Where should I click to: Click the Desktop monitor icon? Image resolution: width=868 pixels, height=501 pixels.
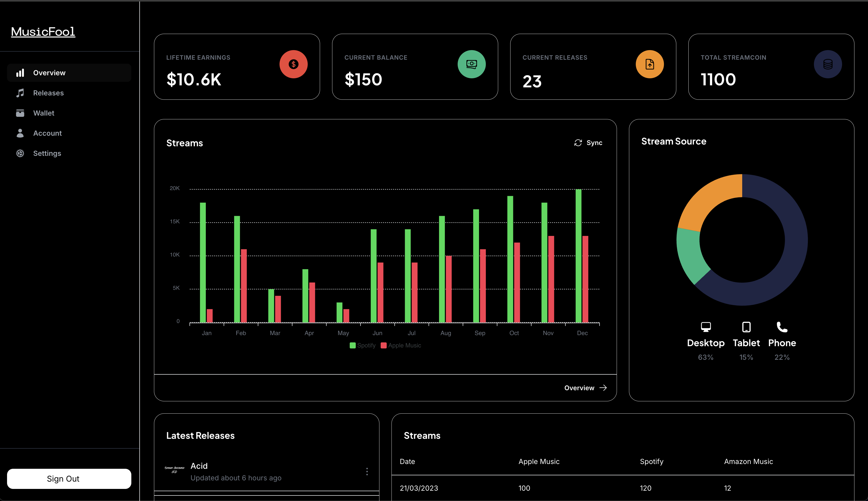(x=705, y=327)
